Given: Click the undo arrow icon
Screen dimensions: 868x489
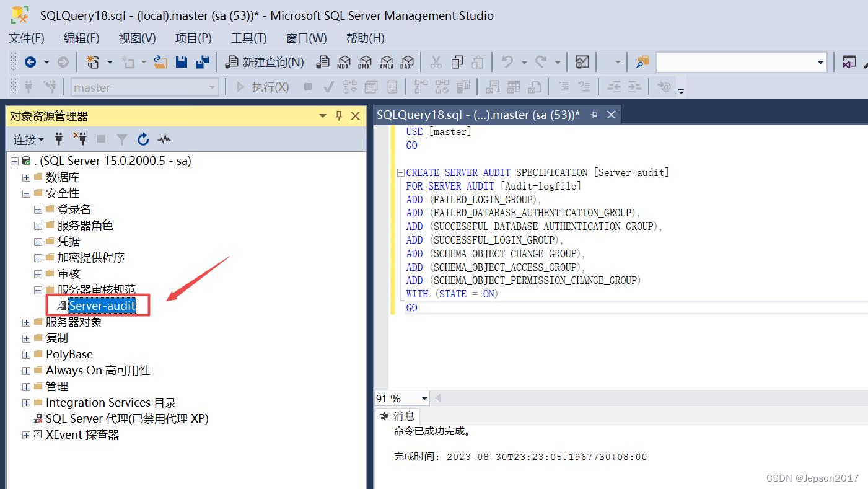Looking at the screenshot, I should [x=507, y=62].
